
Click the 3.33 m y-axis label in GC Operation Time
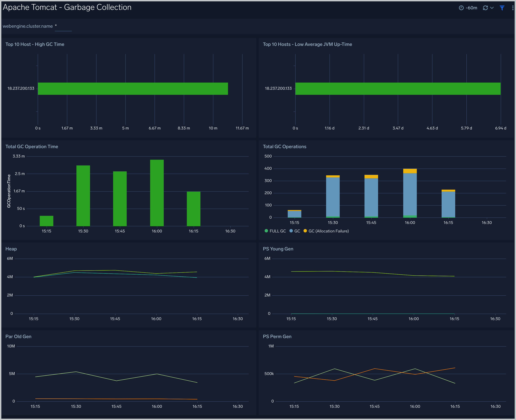point(19,156)
